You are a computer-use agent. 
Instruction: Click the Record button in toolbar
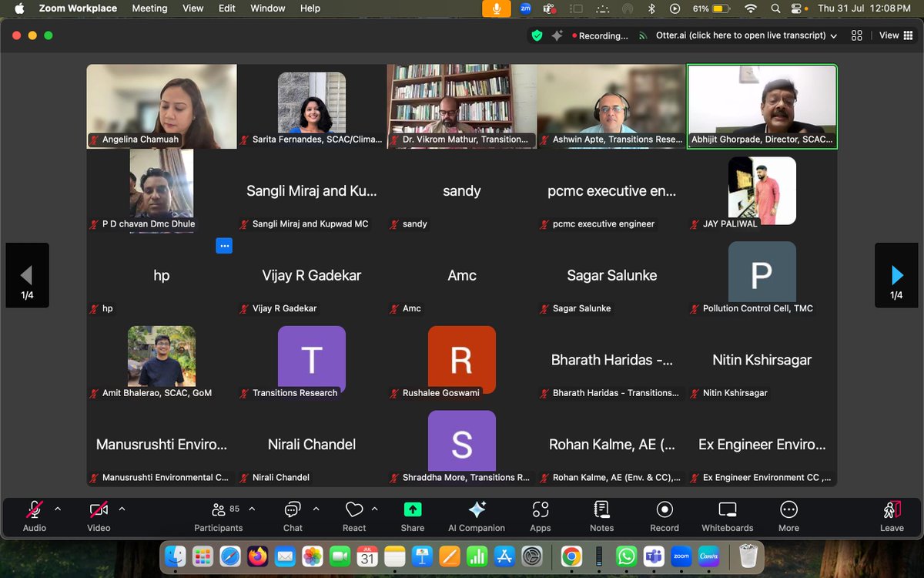coord(665,516)
